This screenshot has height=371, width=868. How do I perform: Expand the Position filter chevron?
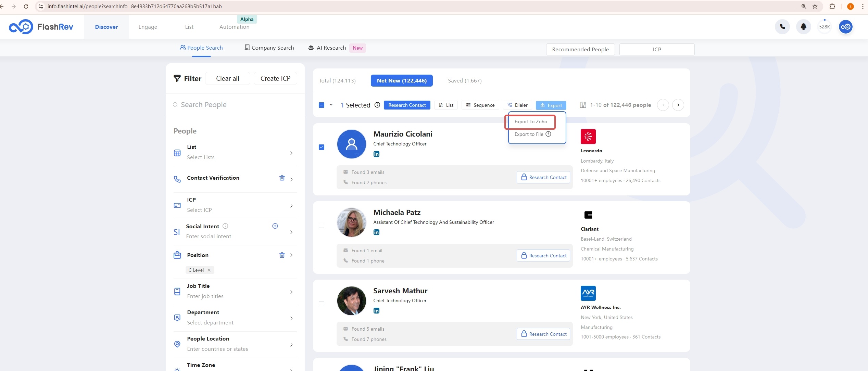tap(291, 255)
